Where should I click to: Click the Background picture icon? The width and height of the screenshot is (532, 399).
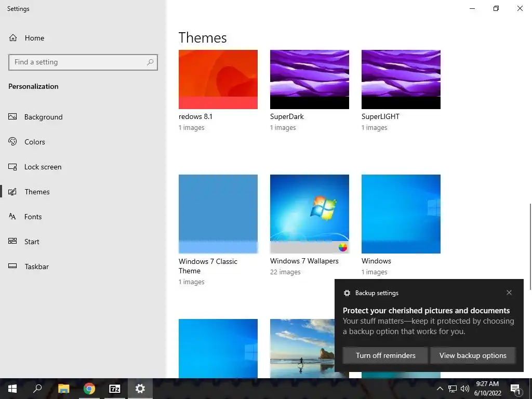point(12,117)
